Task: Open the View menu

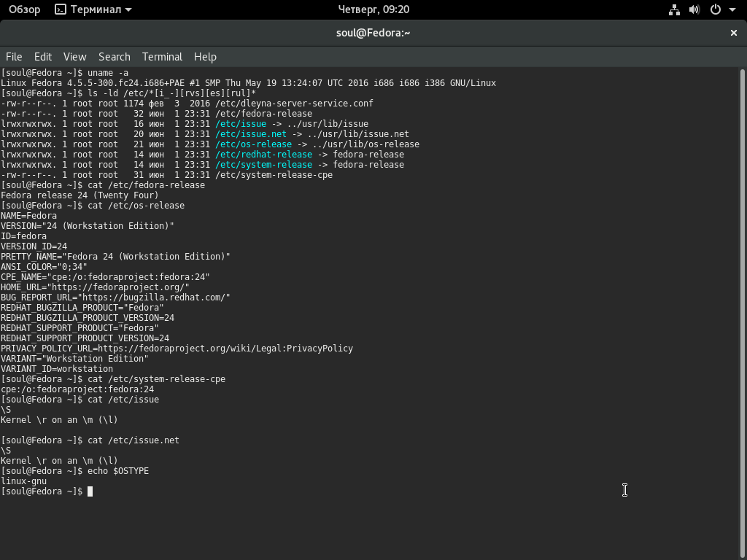Action: tap(75, 57)
